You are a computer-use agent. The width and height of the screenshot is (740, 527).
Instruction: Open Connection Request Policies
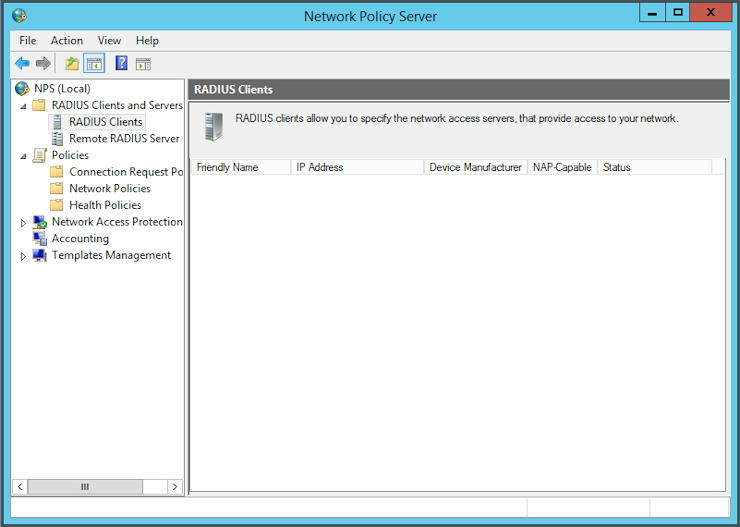coord(126,172)
